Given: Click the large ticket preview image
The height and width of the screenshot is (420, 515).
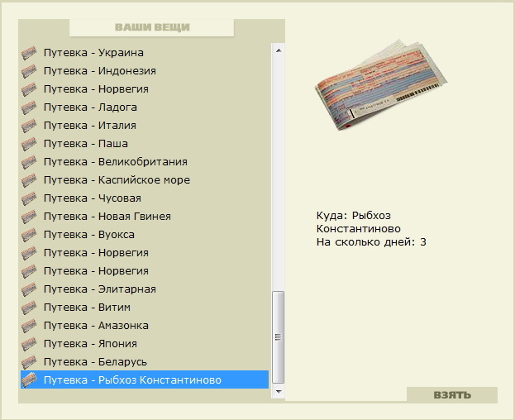Looking at the screenshot, I should coord(381,85).
